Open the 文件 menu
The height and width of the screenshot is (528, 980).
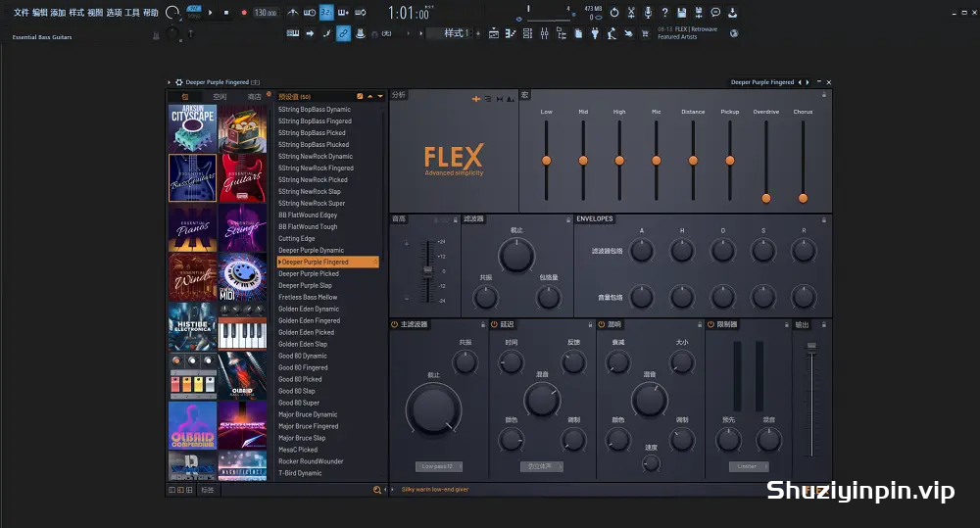coord(21,13)
